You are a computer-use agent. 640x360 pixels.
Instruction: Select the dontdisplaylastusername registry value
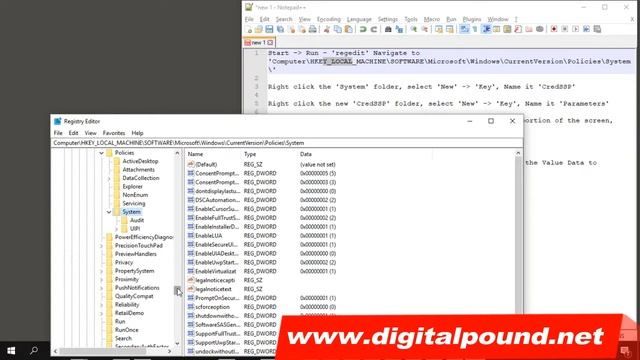[x=217, y=191]
